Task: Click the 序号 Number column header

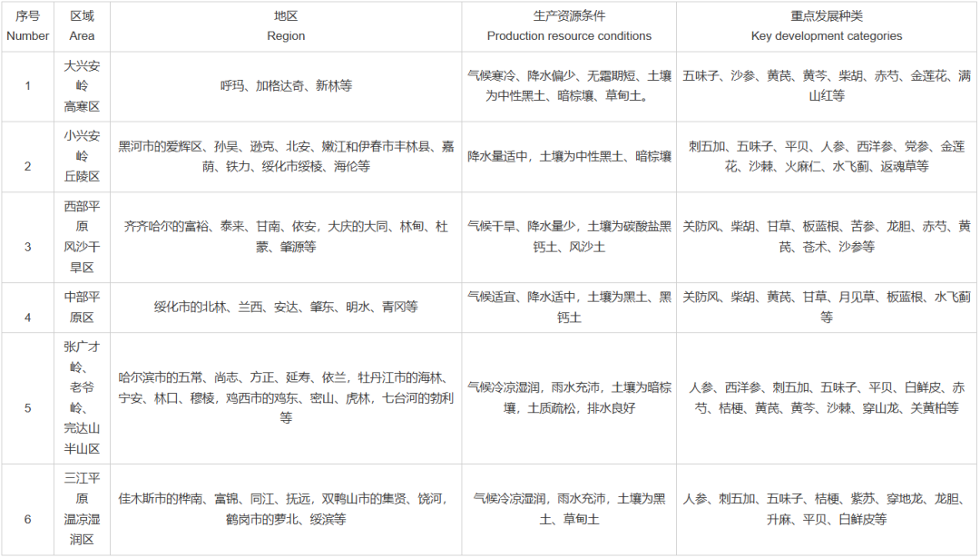Action: point(27,26)
